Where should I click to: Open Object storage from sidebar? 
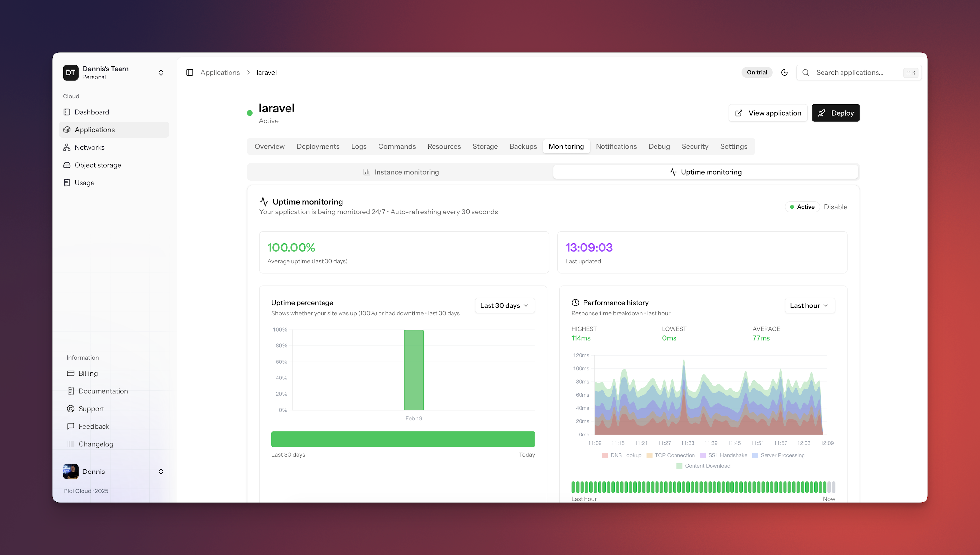pyautogui.click(x=98, y=165)
